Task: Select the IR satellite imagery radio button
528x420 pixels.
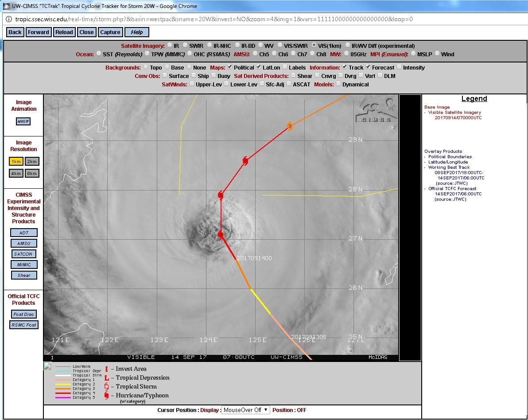Action: (170, 45)
